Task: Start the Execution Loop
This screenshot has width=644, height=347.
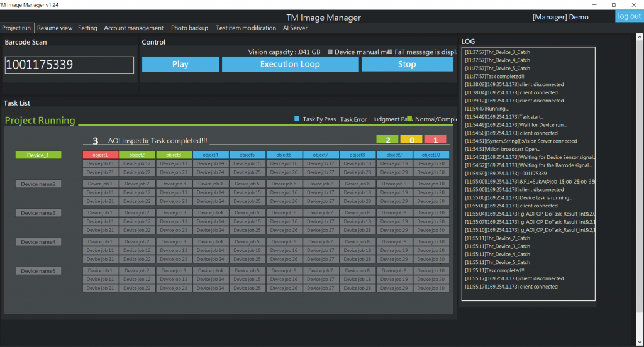Action: tap(290, 64)
